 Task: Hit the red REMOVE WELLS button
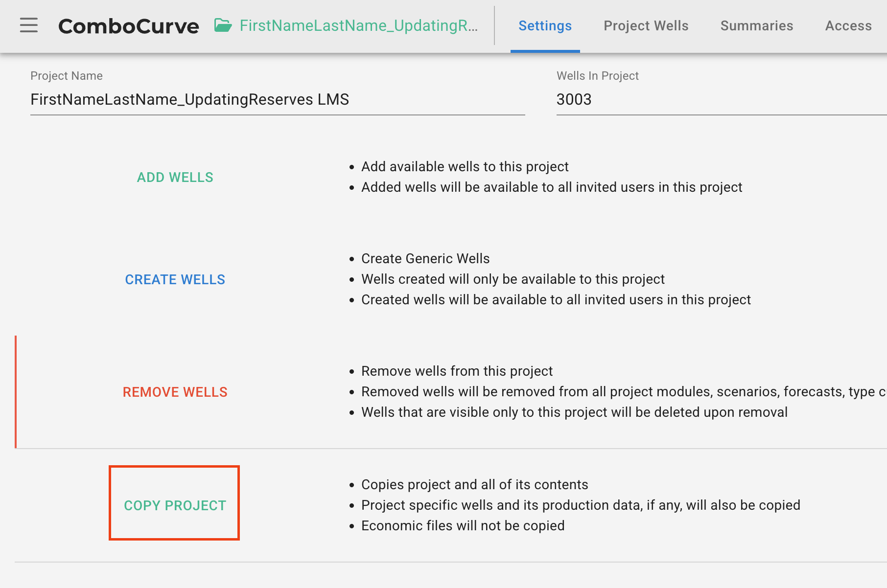(175, 392)
